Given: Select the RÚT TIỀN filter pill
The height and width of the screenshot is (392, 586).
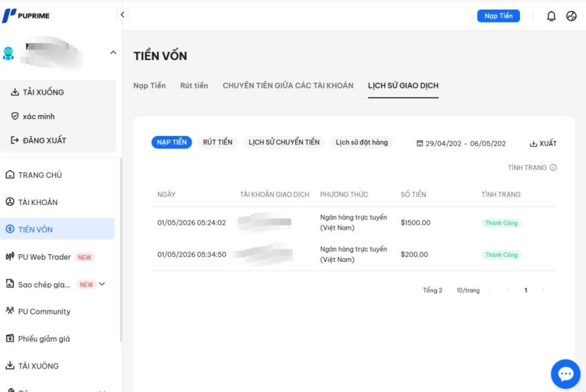Looking at the screenshot, I should click(218, 142).
